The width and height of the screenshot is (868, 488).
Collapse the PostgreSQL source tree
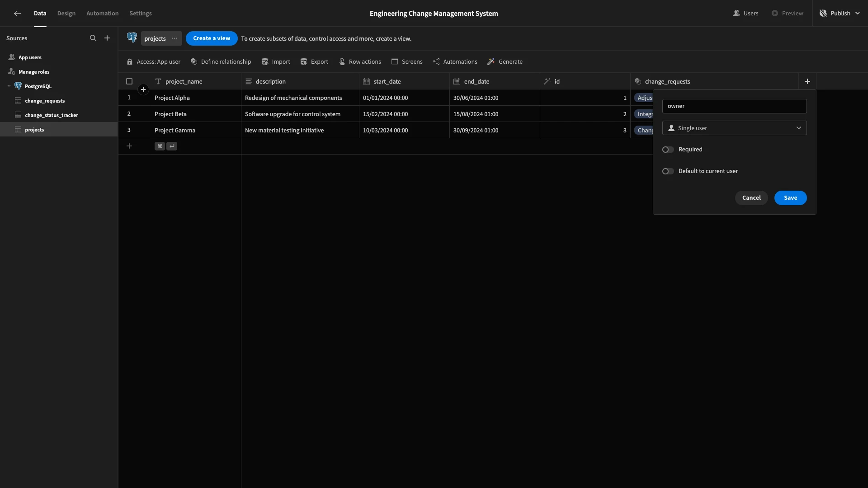[9, 86]
